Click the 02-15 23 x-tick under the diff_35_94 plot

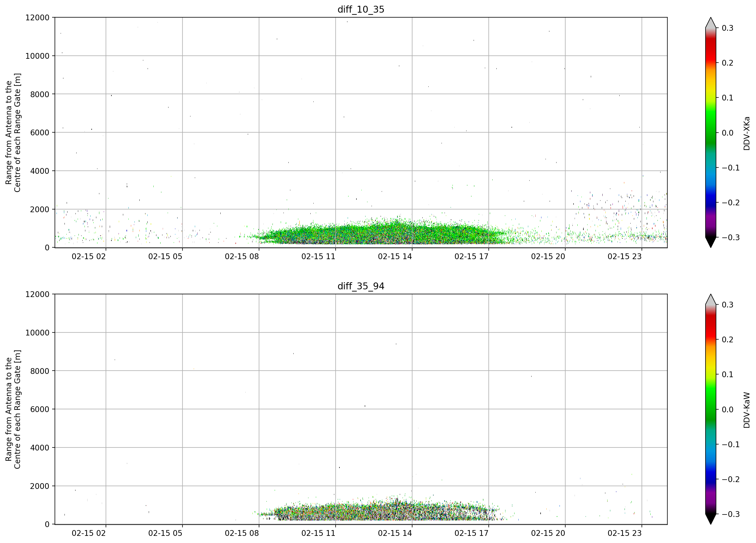click(625, 533)
